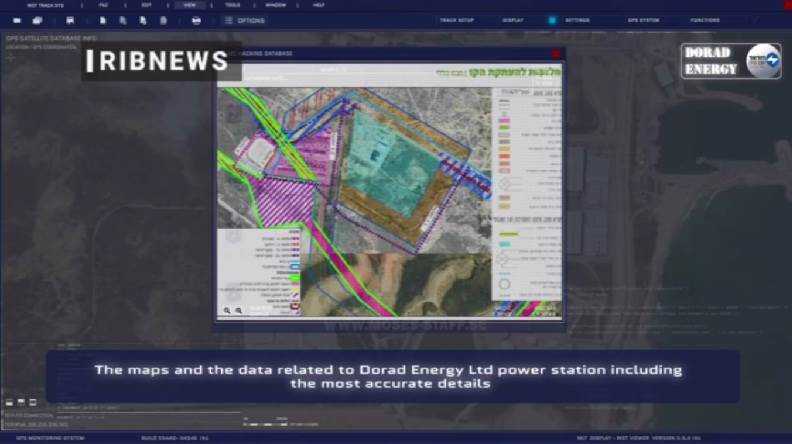Viewport: 792px width, 444px height.
Task: Toggle the cyan square beside Settings
Action: [552, 20]
